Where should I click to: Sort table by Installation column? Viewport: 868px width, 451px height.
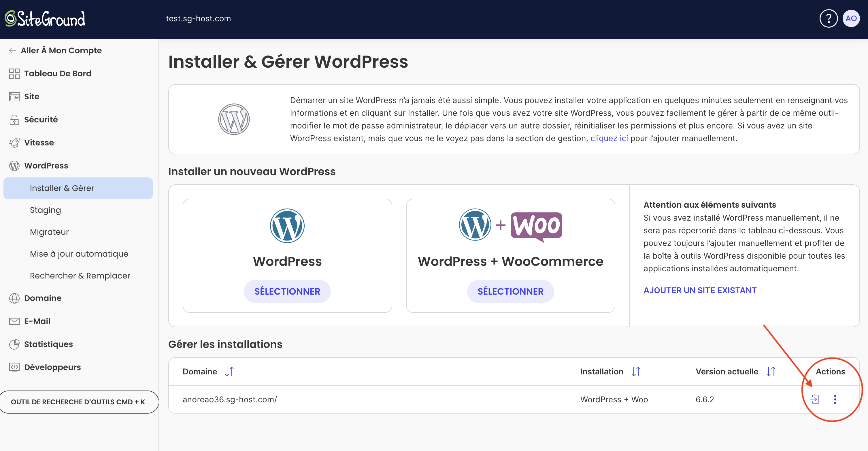636,372
